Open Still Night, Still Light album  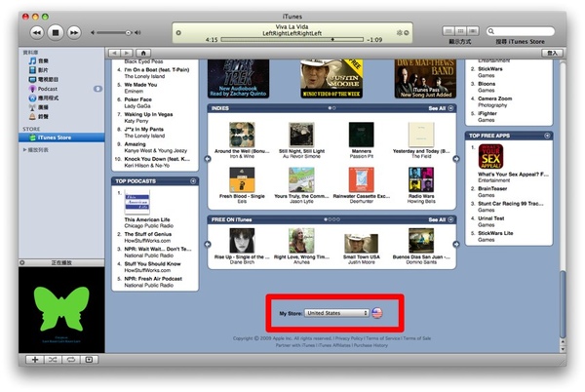pos(301,135)
